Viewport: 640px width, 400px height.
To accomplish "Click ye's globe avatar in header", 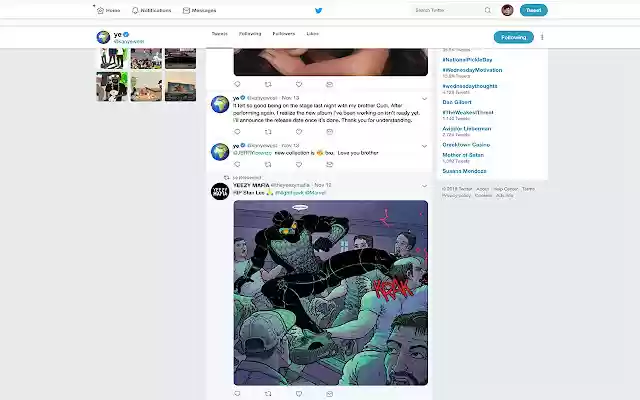I will click(x=103, y=37).
